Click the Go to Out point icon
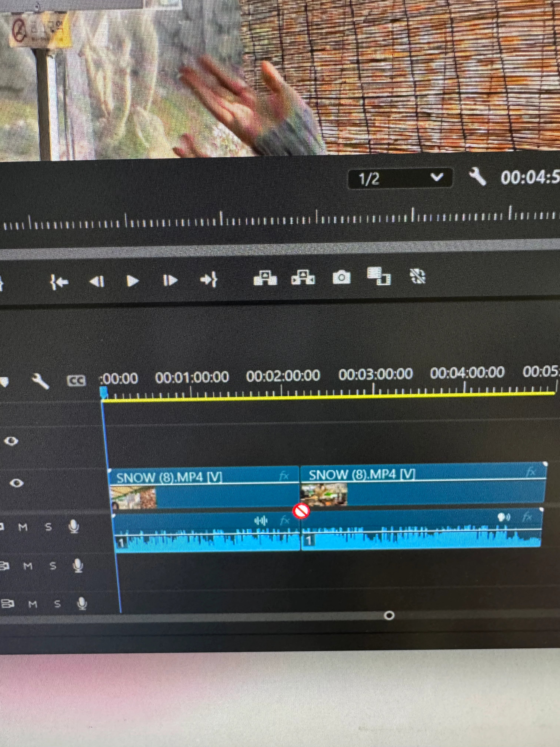 click(x=209, y=280)
